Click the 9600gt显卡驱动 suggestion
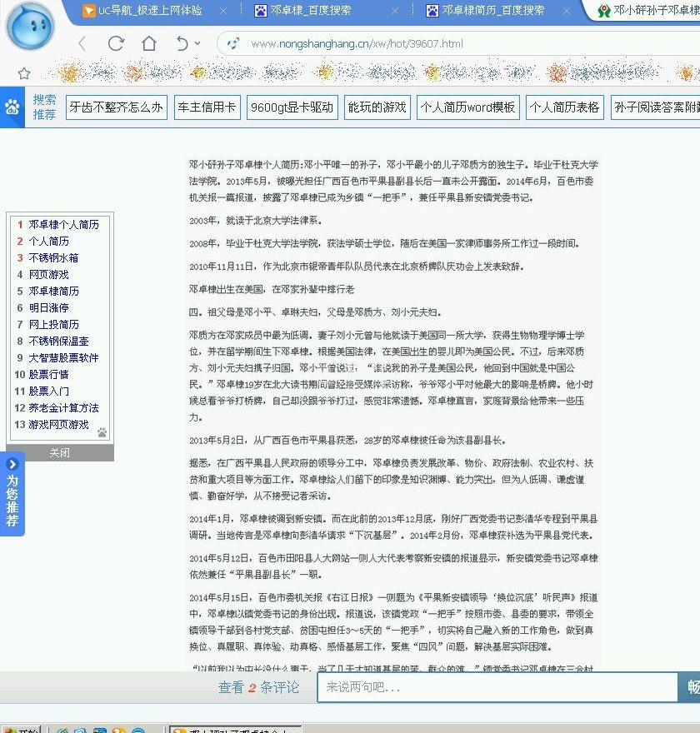This screenshot has width=700, height=733. click(x=292, y=107)
